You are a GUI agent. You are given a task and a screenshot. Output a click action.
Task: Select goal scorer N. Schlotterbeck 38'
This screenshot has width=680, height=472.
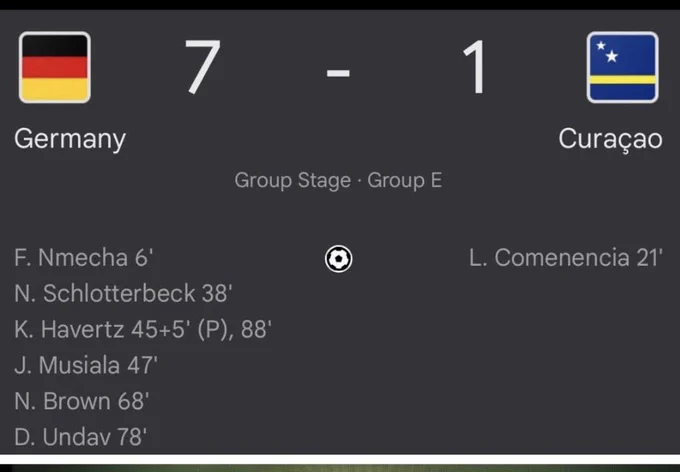coord(123,293)
